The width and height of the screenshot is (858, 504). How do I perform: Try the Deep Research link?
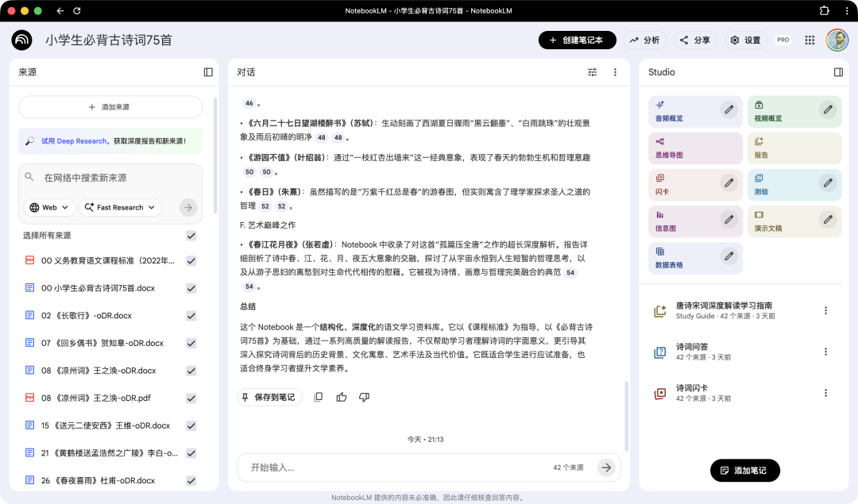[x=74, y=141]
